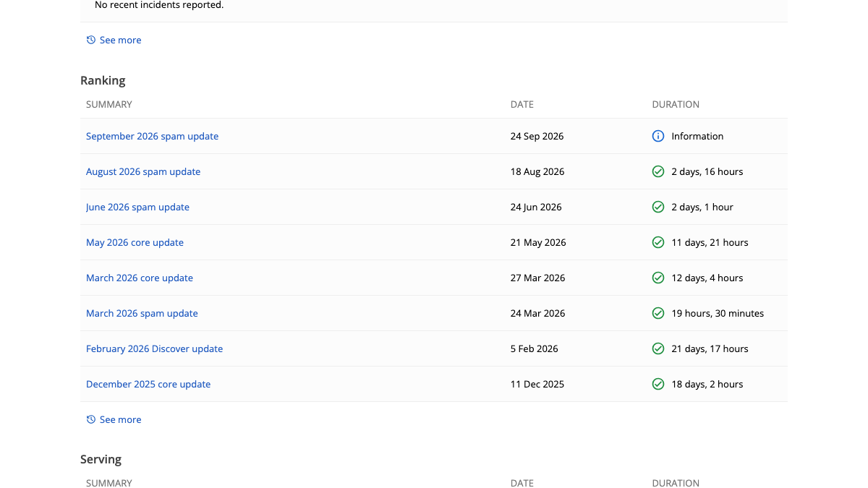Screen dimensions: 868x488
Task: Click green check icon for 2 days, 1 hour
Action: point(658,207)
